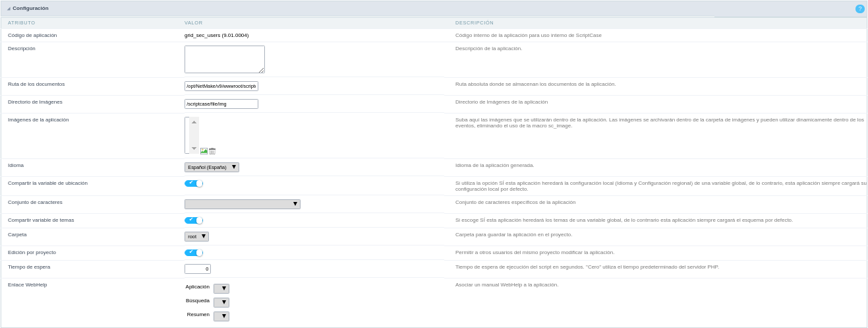Click the ATRIBUTO column header
The image size is (868, 328).
[x=22, y=23]
